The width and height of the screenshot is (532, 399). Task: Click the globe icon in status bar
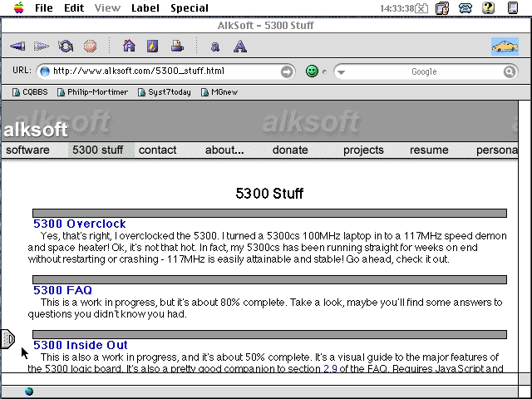pos(29,392)
